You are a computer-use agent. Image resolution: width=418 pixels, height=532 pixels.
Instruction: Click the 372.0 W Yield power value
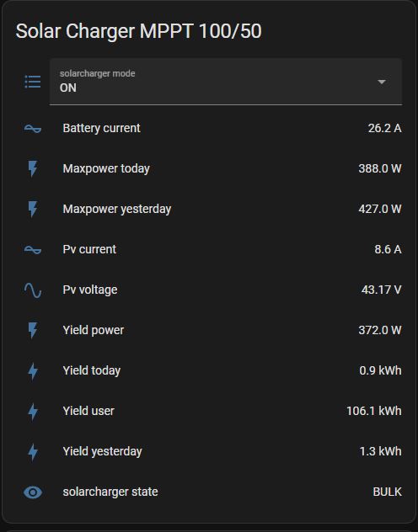(380, 330)
